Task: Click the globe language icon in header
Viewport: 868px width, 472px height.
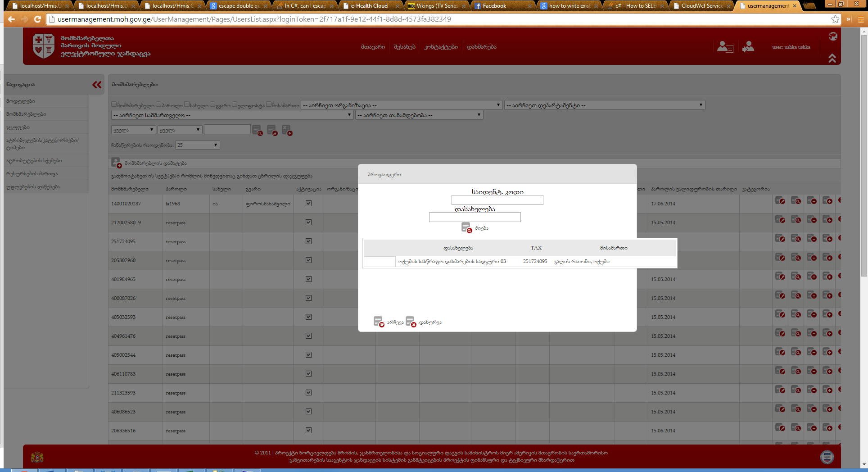Action: [x=833, y=36]
